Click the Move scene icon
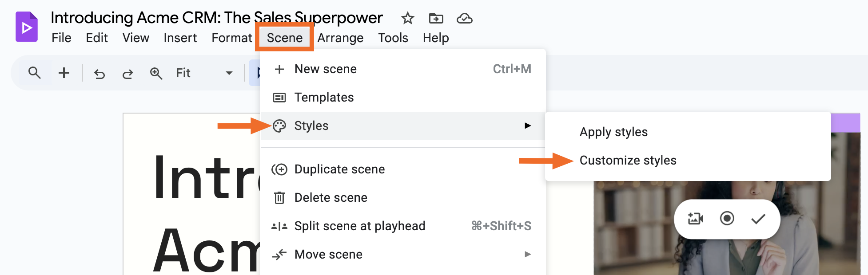Screen dimensions: 868x275 point(279,255)
